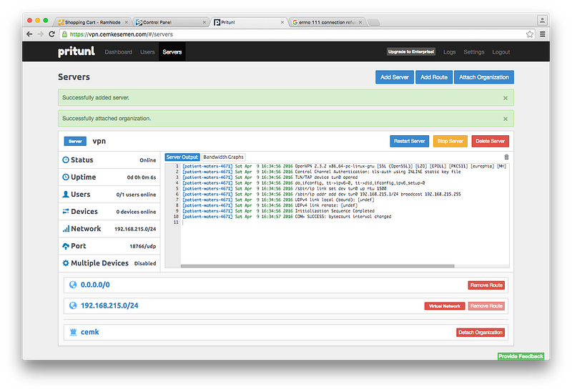Viewport: 572px width, 392px height.
Task: Click the Virtual Network badge
Action: [445, 306]
